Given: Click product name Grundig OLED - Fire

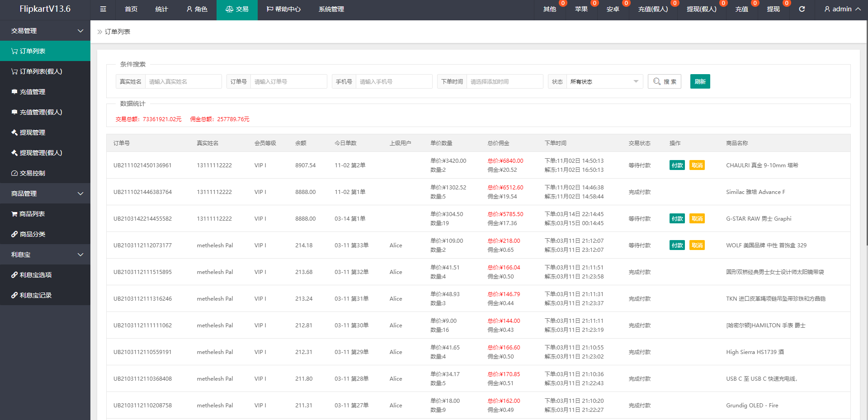Looking at the screenshot, I should pyautogui.click(x=752, y=406).
